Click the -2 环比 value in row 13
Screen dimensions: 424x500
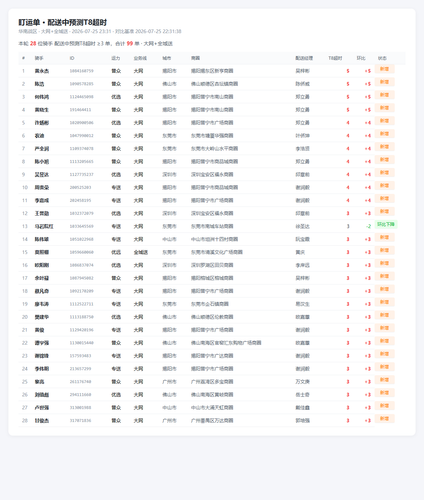[x=368, y=226]
